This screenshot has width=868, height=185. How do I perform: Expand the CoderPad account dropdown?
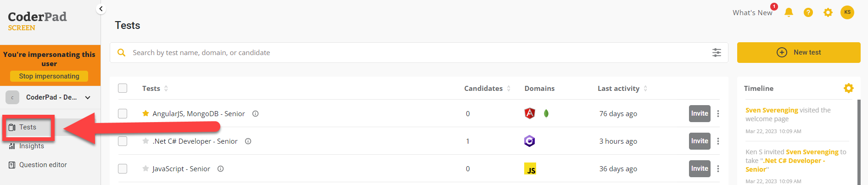point(88,97)
